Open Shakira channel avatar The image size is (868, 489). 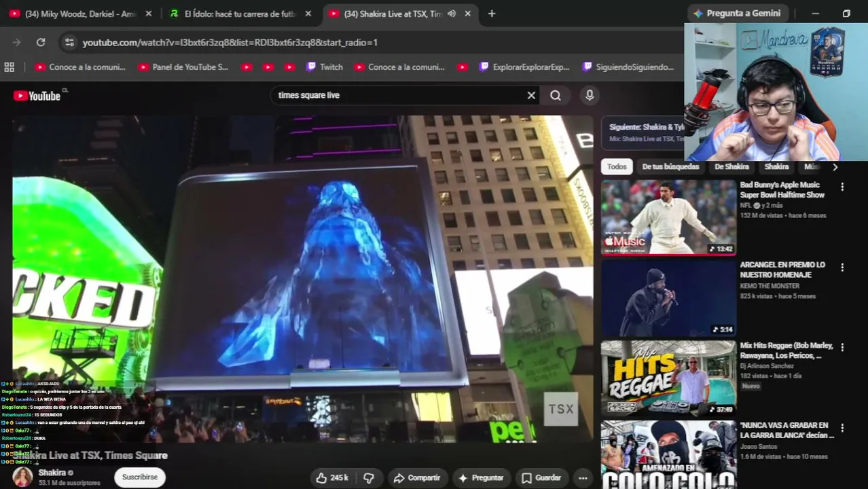pos(22,477)
